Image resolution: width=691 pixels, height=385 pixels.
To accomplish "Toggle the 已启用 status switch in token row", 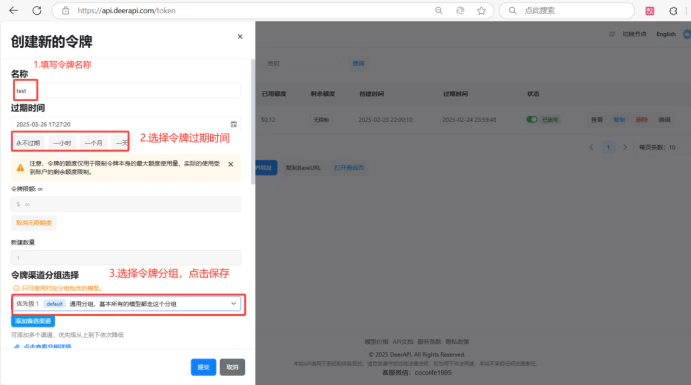I will pos(532,119).
